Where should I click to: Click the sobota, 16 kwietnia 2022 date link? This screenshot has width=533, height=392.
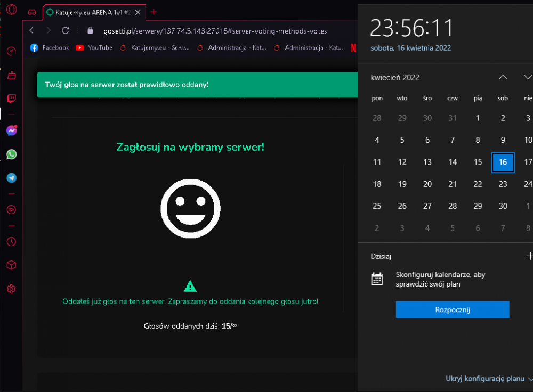click(x=410, y=48)
